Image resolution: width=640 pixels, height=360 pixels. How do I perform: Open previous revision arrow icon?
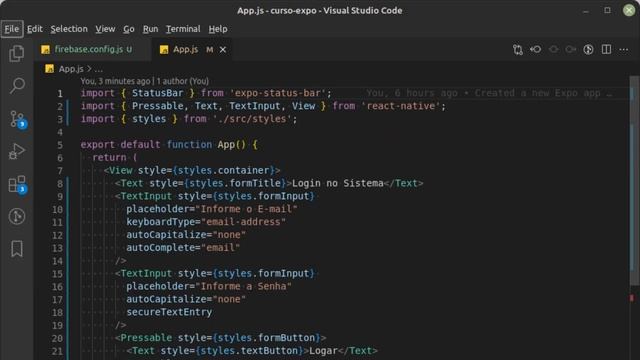(536, 50)
